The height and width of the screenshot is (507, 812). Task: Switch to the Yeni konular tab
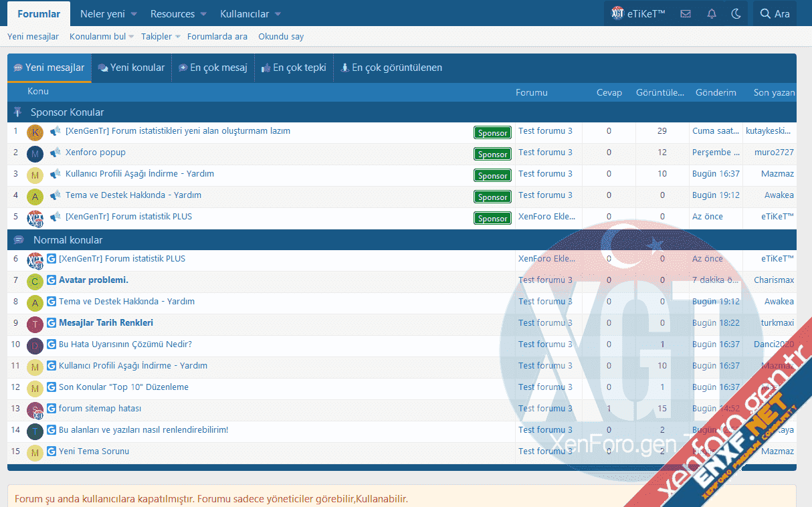coord(131,68)
